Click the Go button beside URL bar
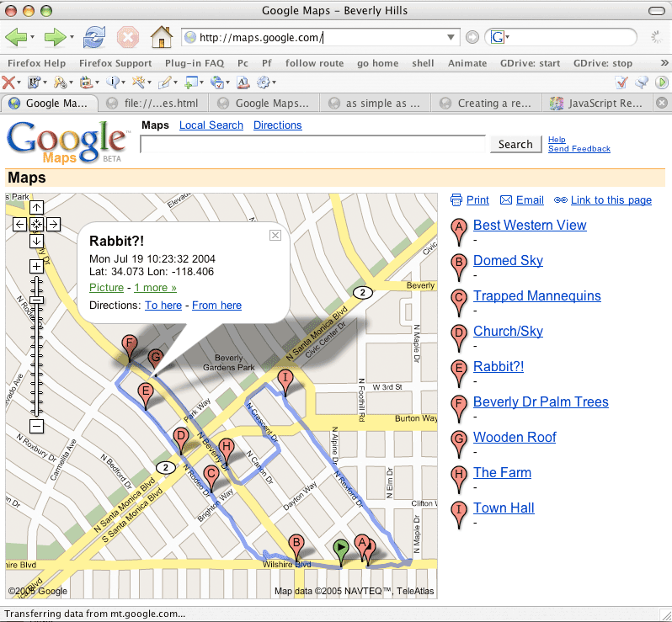Screen dimensions: 672x622 pos(472,37)
